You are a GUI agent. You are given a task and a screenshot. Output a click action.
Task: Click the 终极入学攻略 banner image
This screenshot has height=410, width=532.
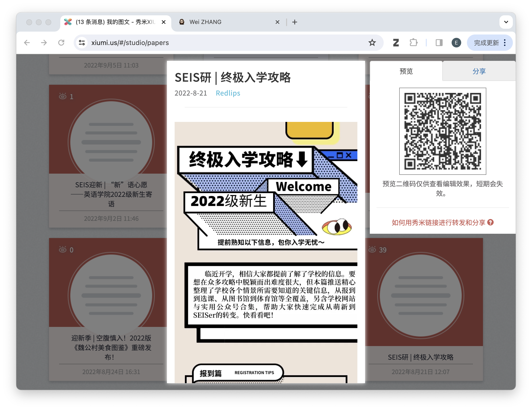pos(266,186)
